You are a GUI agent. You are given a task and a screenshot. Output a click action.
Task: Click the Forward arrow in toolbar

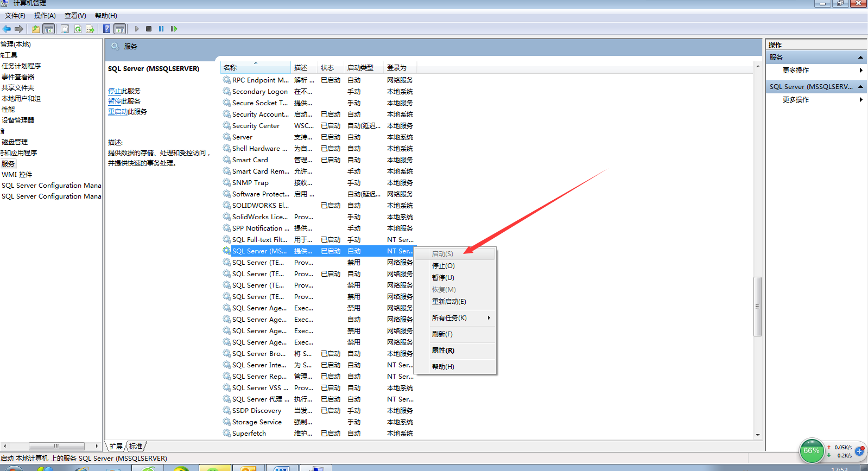click(x=19, y=29)
